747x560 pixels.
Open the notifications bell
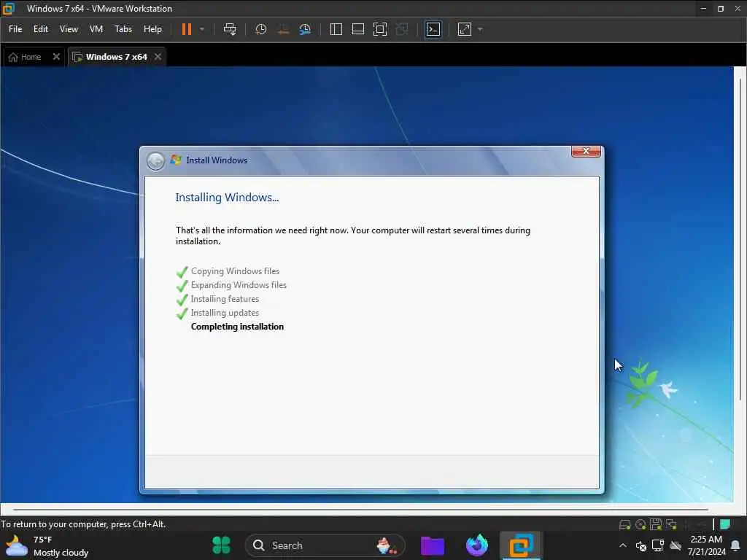[735, 545]
